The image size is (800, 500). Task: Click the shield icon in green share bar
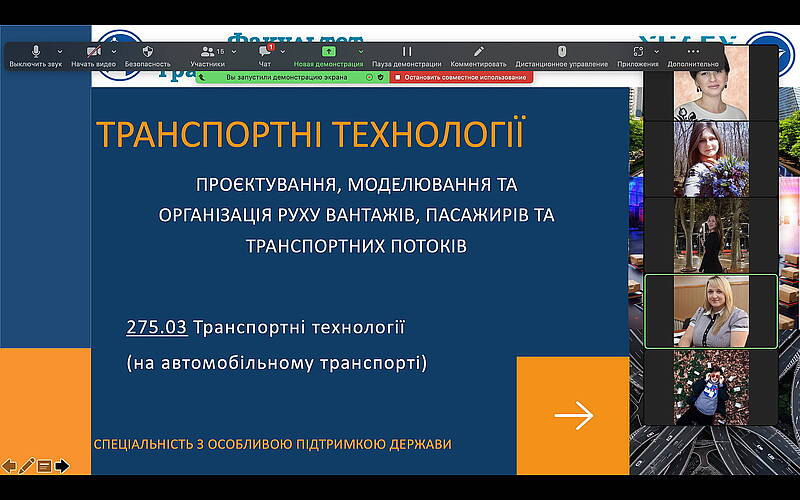click(x=381, y=78)
